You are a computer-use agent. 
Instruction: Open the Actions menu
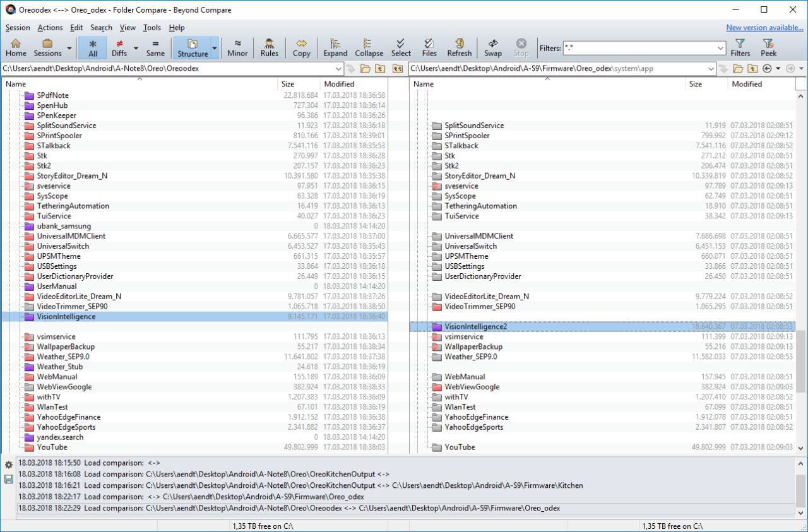[x=50, y=28]
